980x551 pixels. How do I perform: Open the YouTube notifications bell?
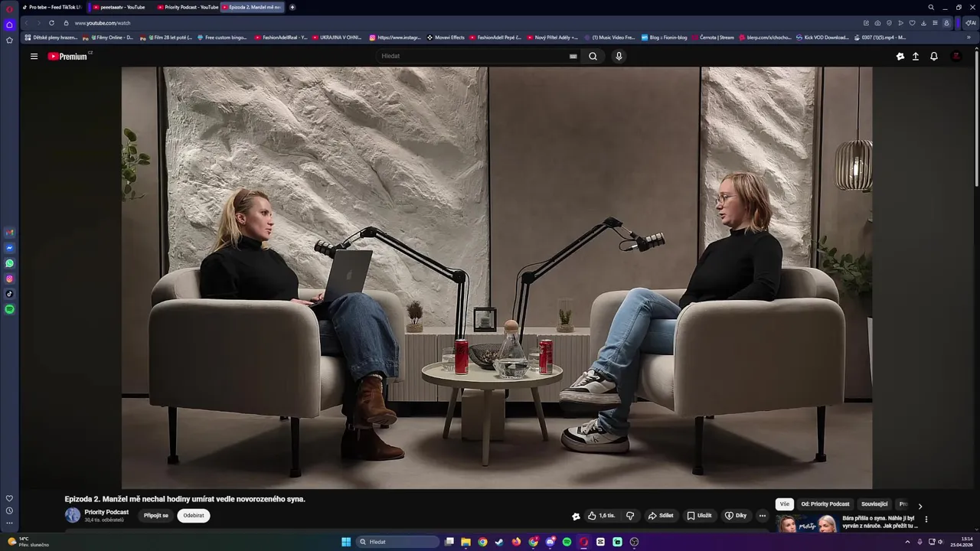934,56
